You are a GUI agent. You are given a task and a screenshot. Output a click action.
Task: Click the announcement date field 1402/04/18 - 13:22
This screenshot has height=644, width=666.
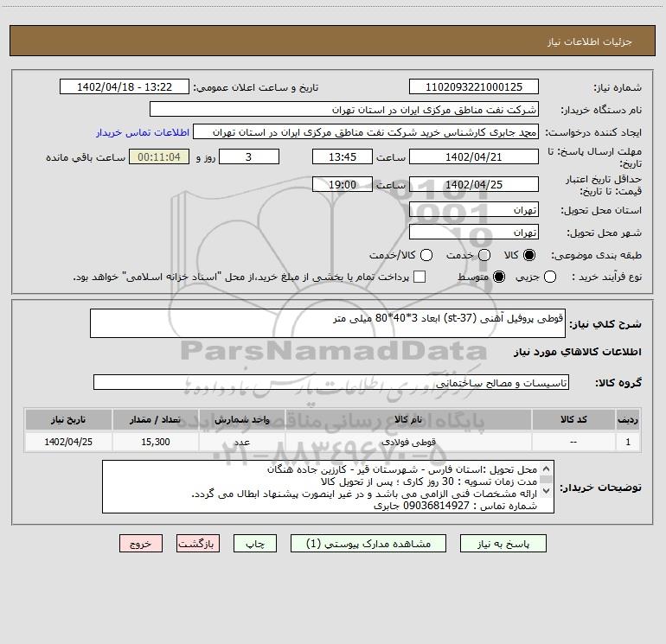[x=125, y=87]
